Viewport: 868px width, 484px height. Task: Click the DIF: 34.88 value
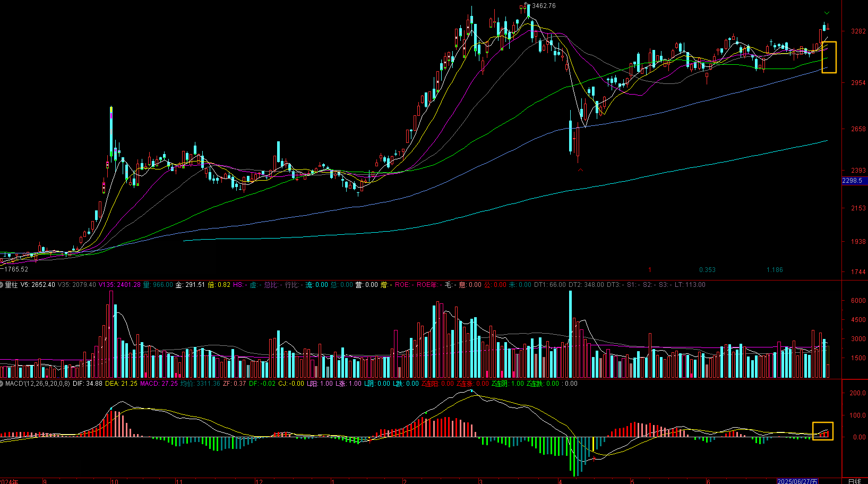click(88, 384)
